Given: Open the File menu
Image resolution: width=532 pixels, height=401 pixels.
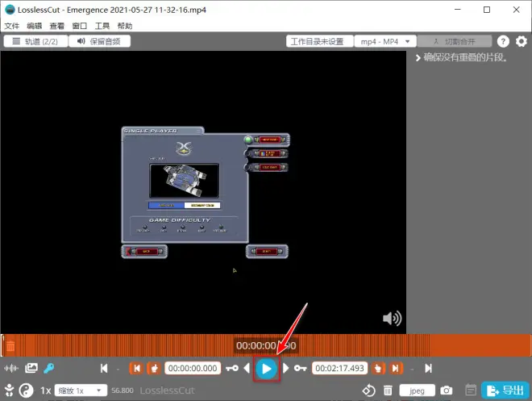Looking at the screenshot, I should tap(11, 26).
